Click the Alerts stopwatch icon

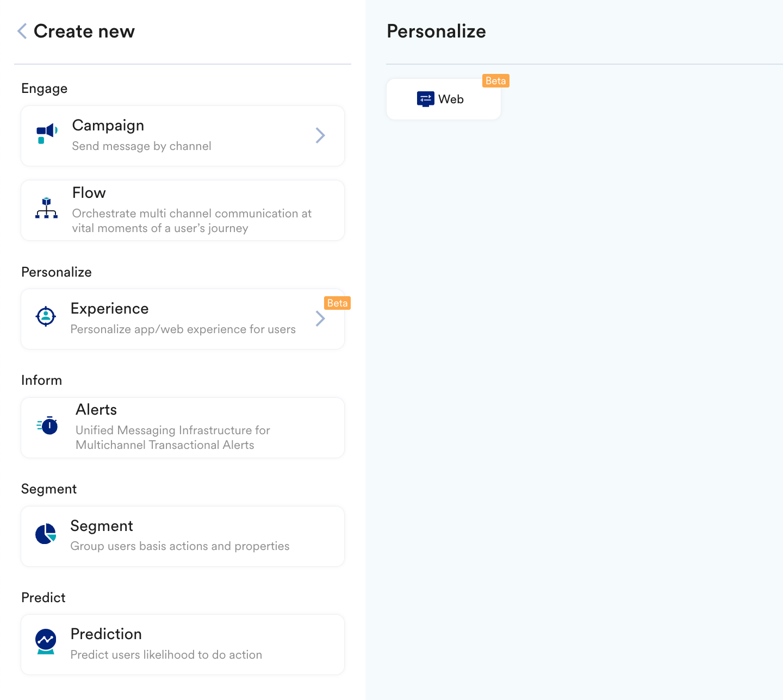47,425
